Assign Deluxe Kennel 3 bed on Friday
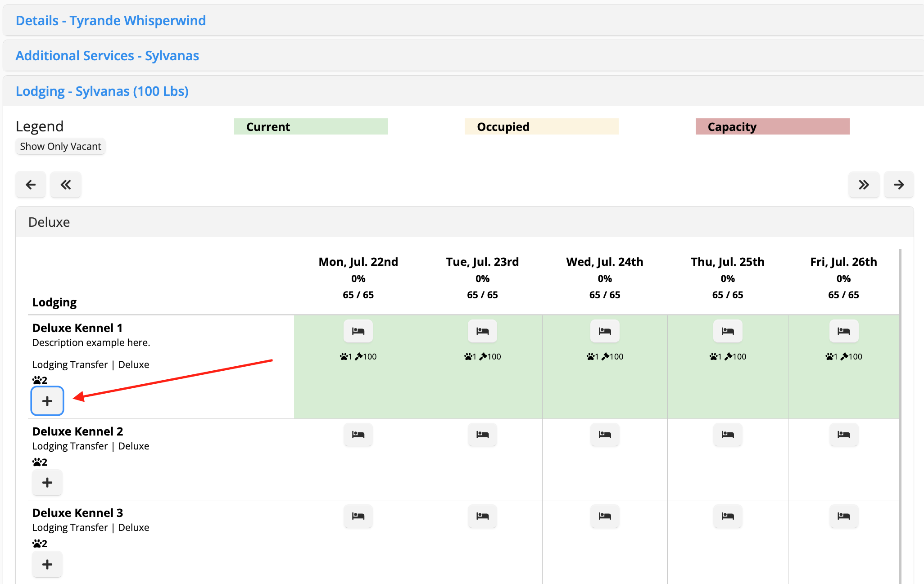The width and height of the screenshot is (924, 584). 844,516
